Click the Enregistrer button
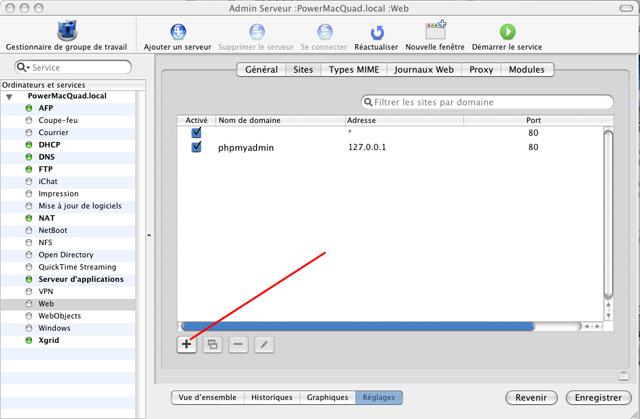The height and width of the screenshot is (419, 640). pos(598,397)
